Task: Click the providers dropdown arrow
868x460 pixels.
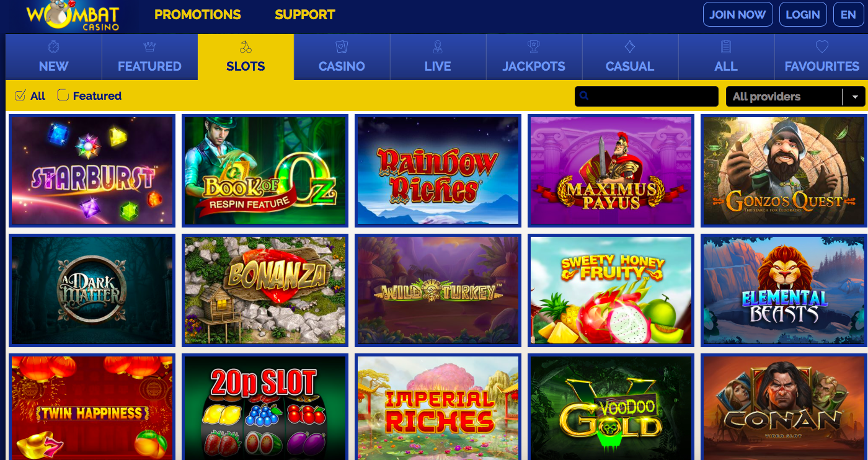Action: (x=854, y=97)
